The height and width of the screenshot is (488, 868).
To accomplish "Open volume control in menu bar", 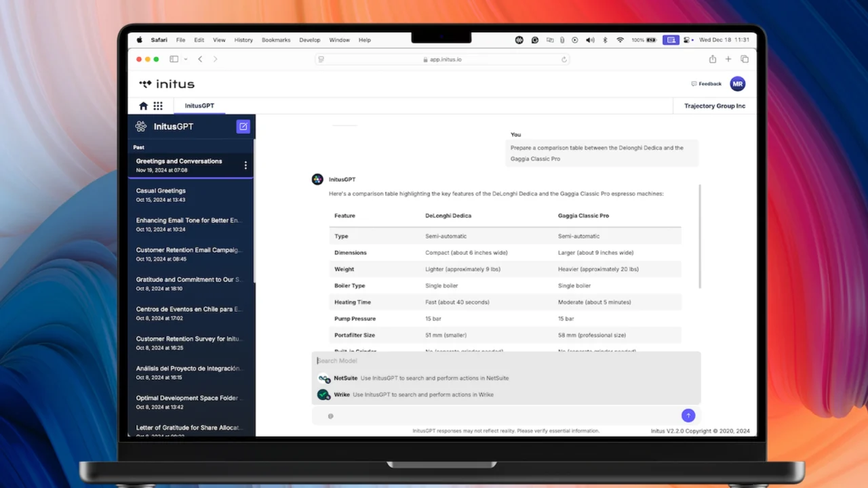I will coord(590,40).
